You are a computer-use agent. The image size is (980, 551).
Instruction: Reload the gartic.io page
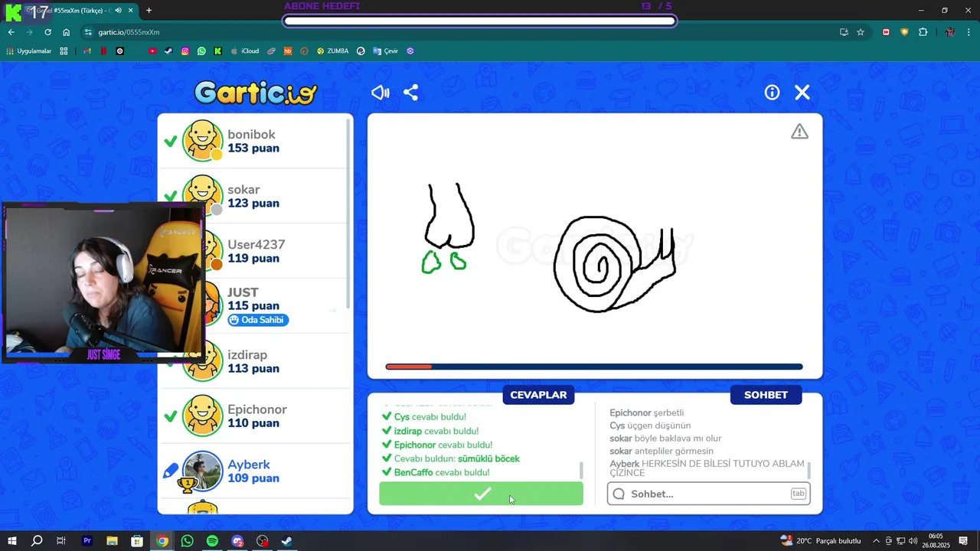[47, 32]
